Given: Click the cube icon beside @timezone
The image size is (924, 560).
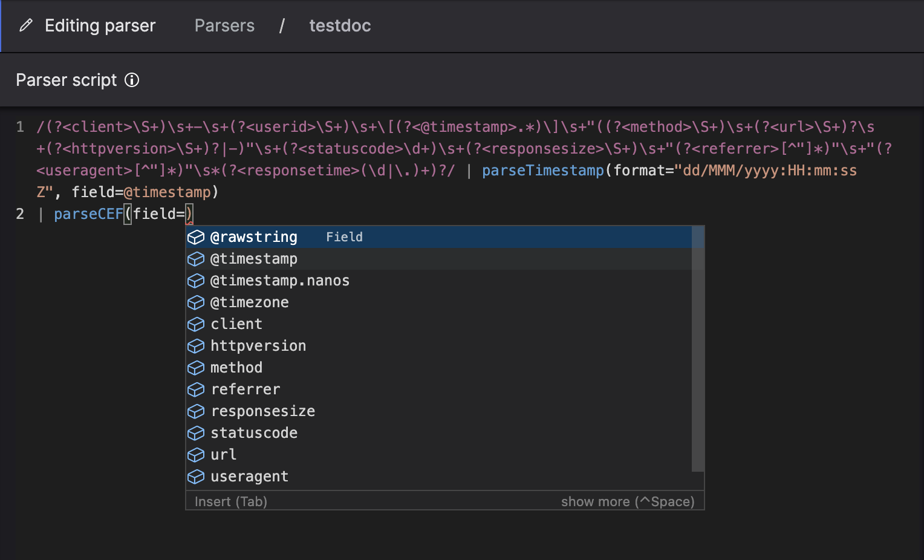Looking at the screenshot, I should (196, 302).
